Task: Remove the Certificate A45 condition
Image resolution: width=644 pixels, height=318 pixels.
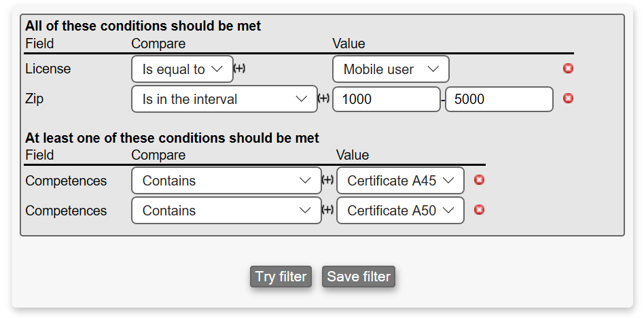Action: 479,180
